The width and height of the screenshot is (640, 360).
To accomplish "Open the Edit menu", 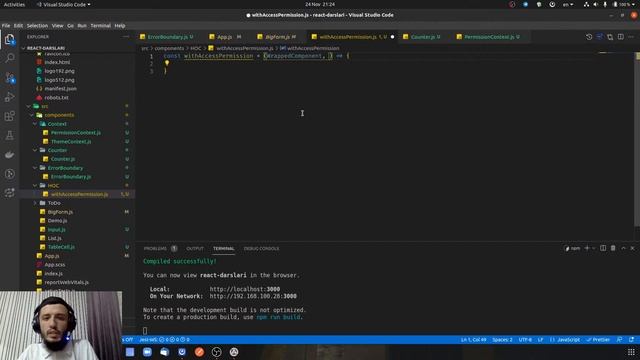I will coord(18,25).
